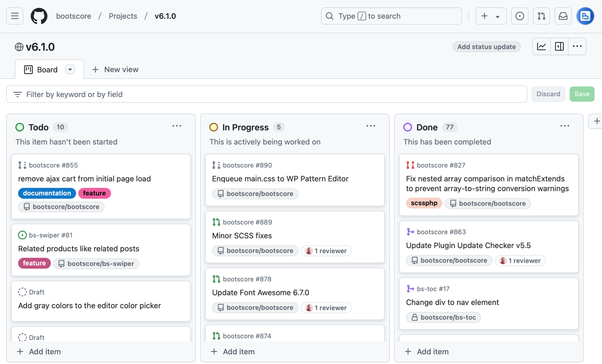Screen dimensions: 602x364
Task: Open Update Font Awesome 6.7.0 card
Action: tap(261, 292)
